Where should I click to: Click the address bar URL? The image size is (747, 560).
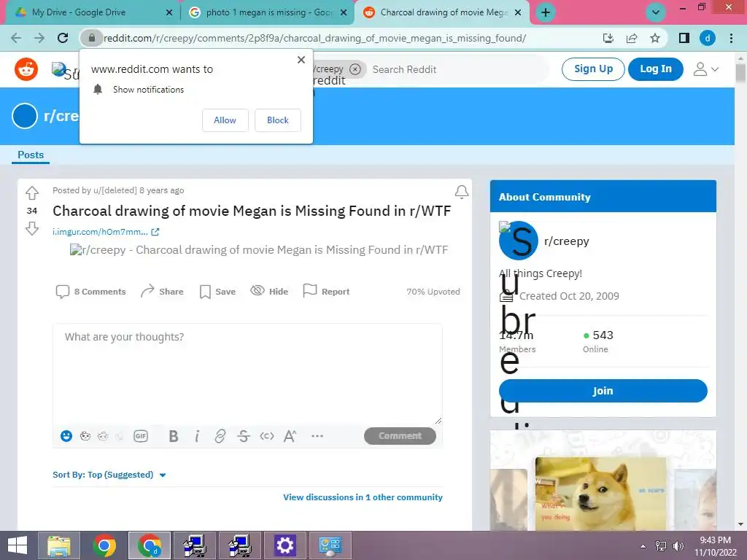click(314, 38)
